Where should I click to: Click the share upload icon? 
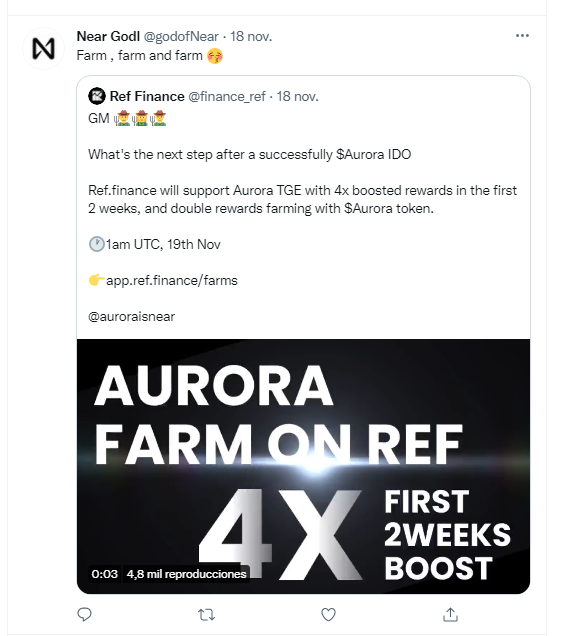pyautogui.click(x=450, y=615)
